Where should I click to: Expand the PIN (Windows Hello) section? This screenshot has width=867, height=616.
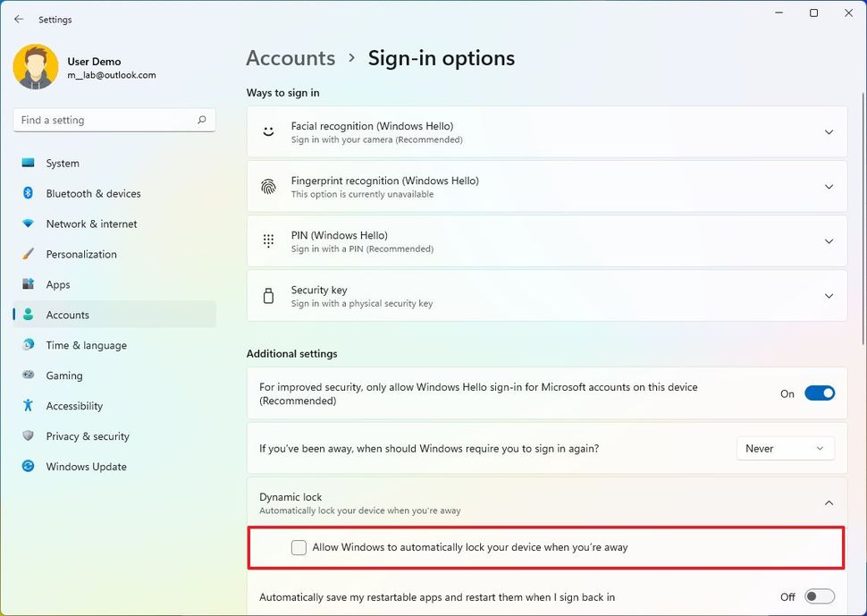point(829,240)
